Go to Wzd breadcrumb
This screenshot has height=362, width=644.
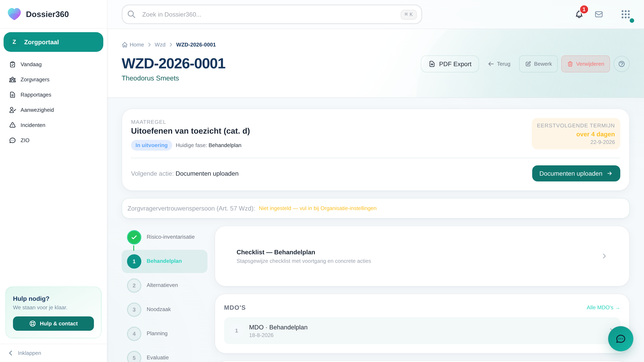pyautogui.click(x=160, y=45)
